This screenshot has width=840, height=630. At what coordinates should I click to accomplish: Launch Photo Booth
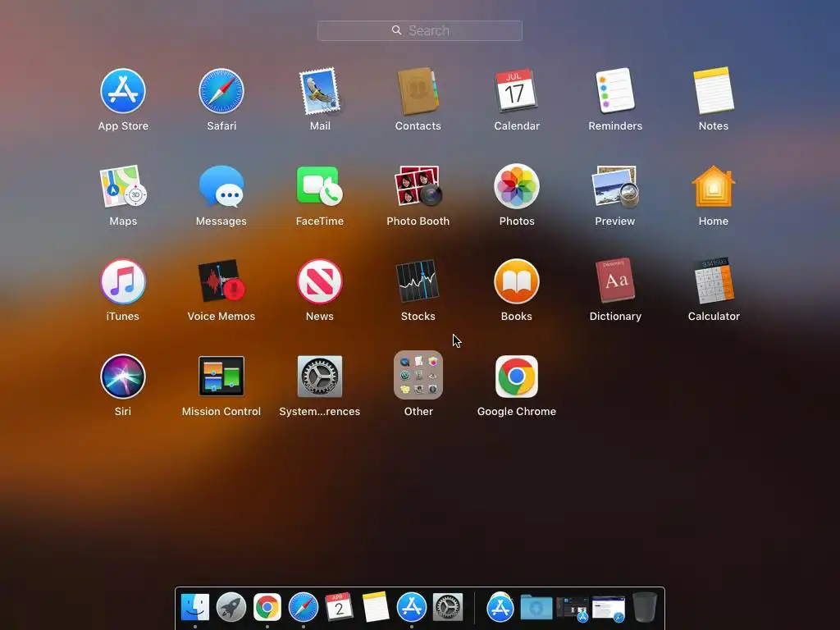[x=418, y=186]
